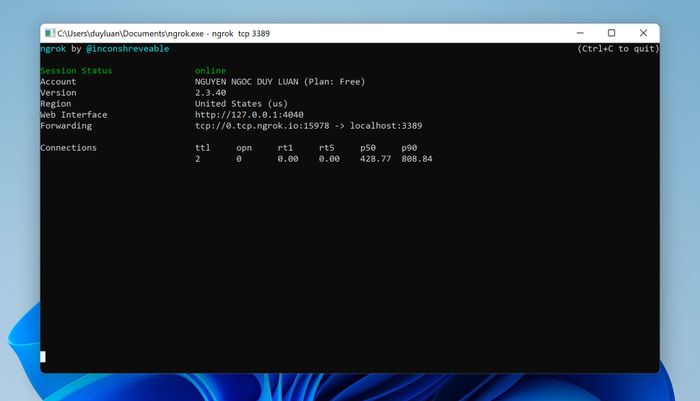Minimize the ngrok console window
The width and height of the screenshot is (700, 401).
point(580,33)
